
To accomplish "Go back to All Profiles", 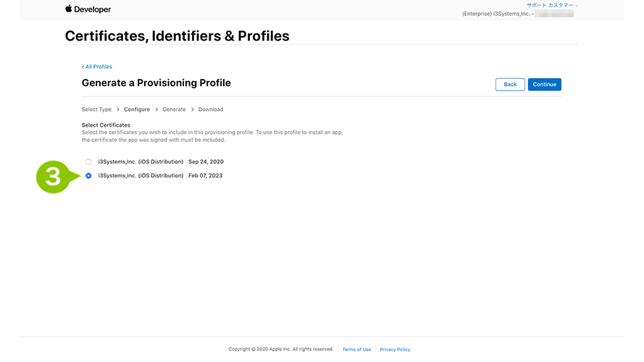I will coord(97,67).
